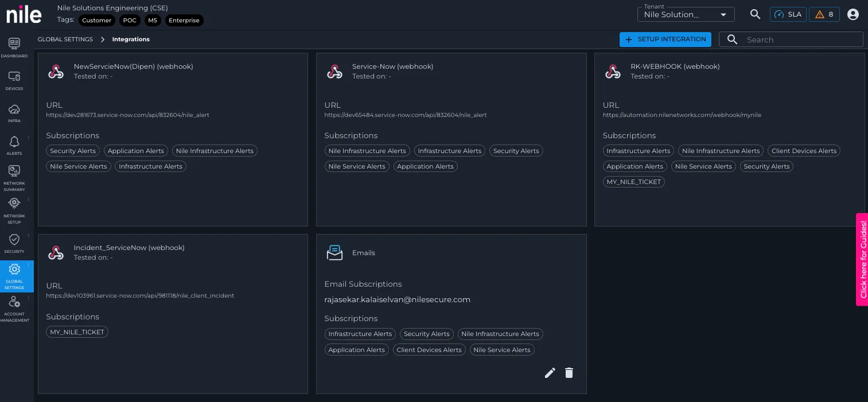Open the Security shield icon
The height and width of the screenshot is (402, 868).
pyautogui.click(x=14, y=239)
